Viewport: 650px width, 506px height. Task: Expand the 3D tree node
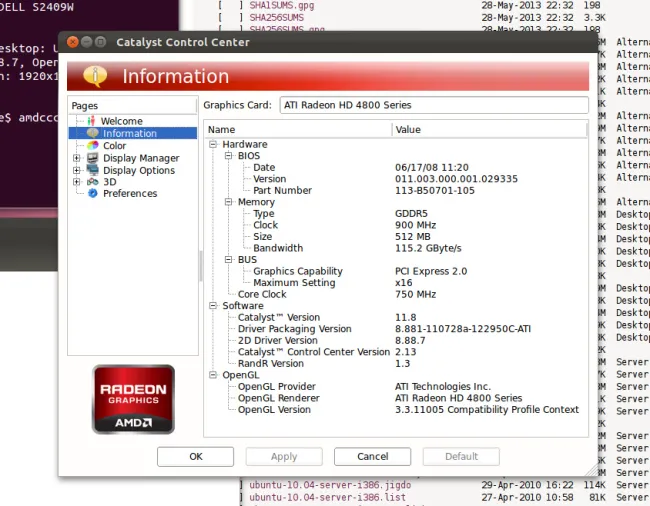coord(76,182)
